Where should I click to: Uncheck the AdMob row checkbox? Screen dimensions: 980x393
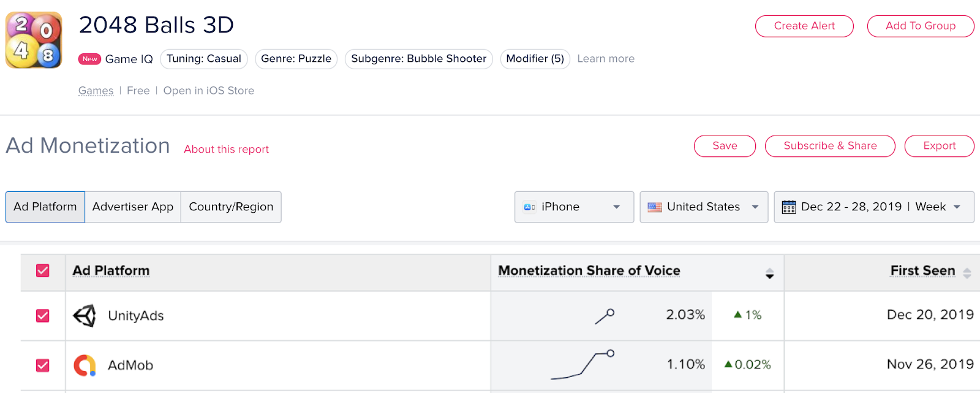tap(43, 365)
